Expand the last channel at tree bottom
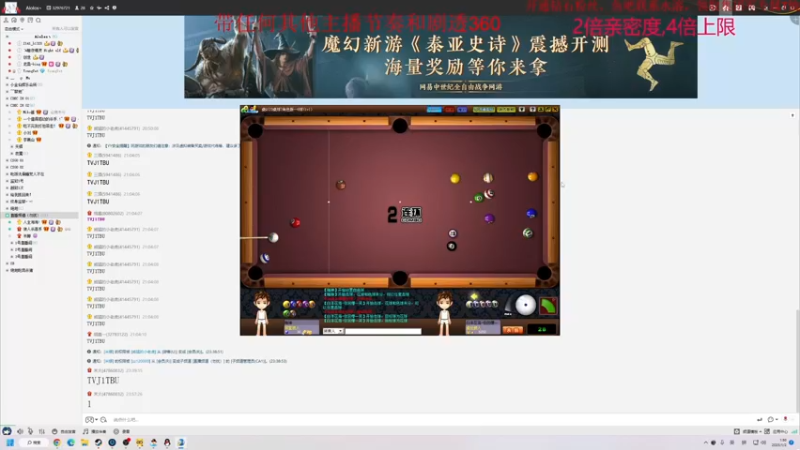800x450 pixels. pyautogui.click(x=7, y=270)
